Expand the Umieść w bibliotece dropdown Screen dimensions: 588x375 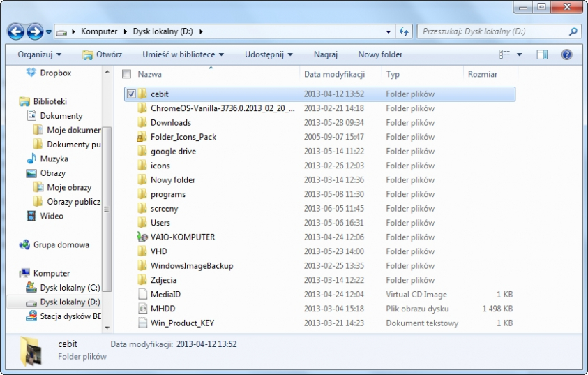point(183,54)
